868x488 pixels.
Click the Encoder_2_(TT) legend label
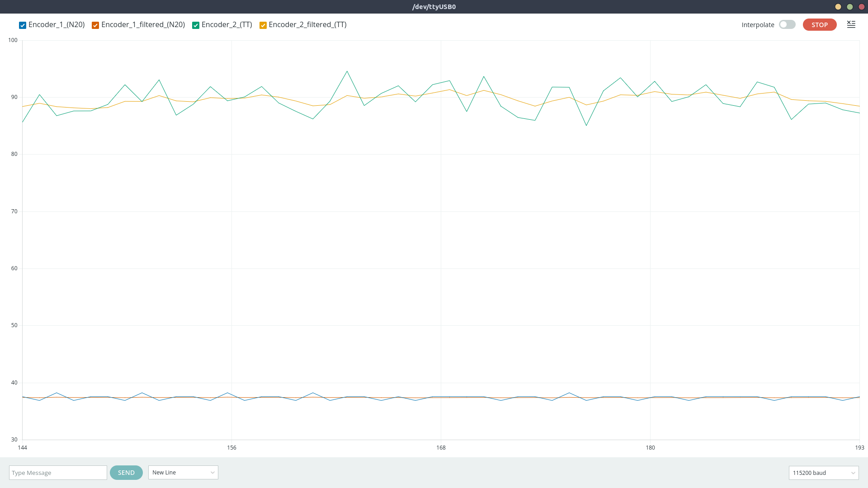click(x=226, y=24)
